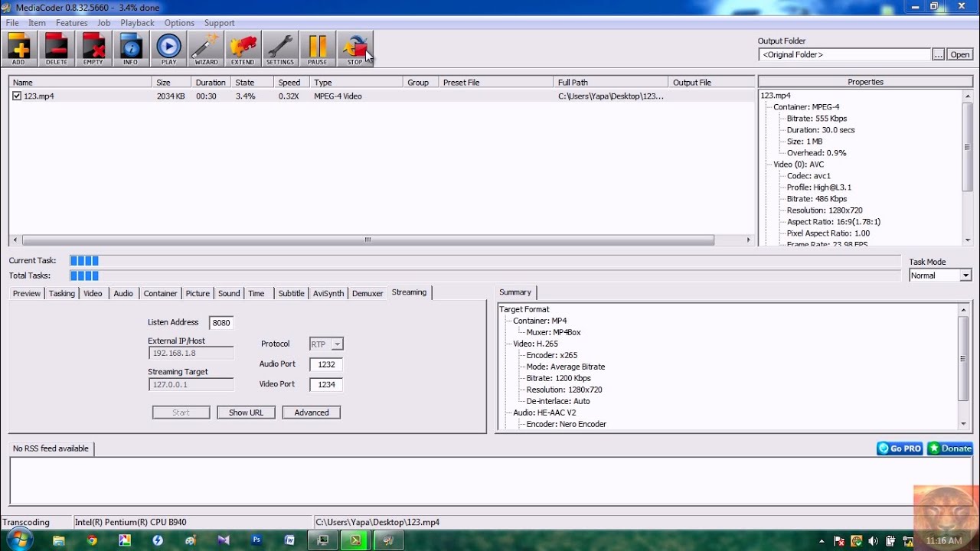Image resolution: width=980 pixels, height=551 pixels.
Task: Open the Features menu
Action: (x=71, y=23)
